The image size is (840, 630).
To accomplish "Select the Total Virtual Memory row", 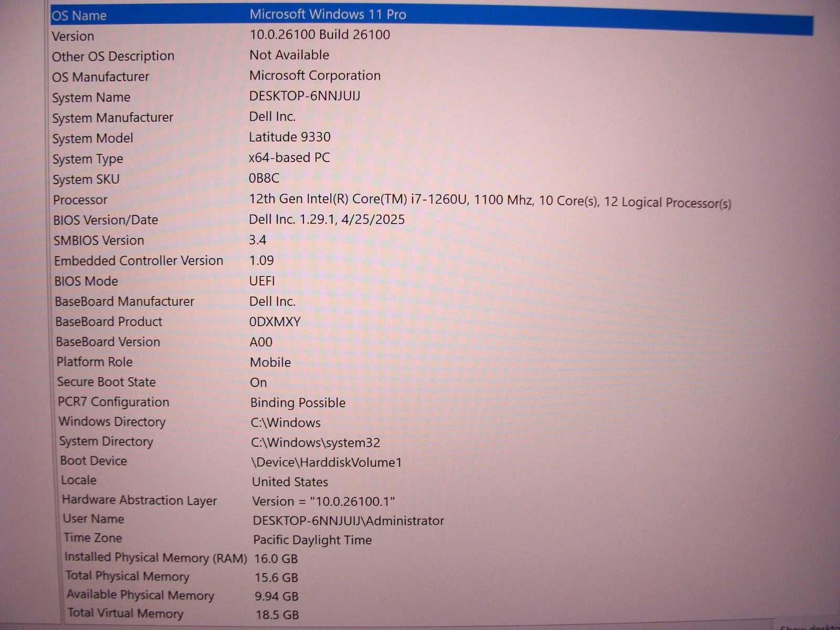I will [125, 613].
